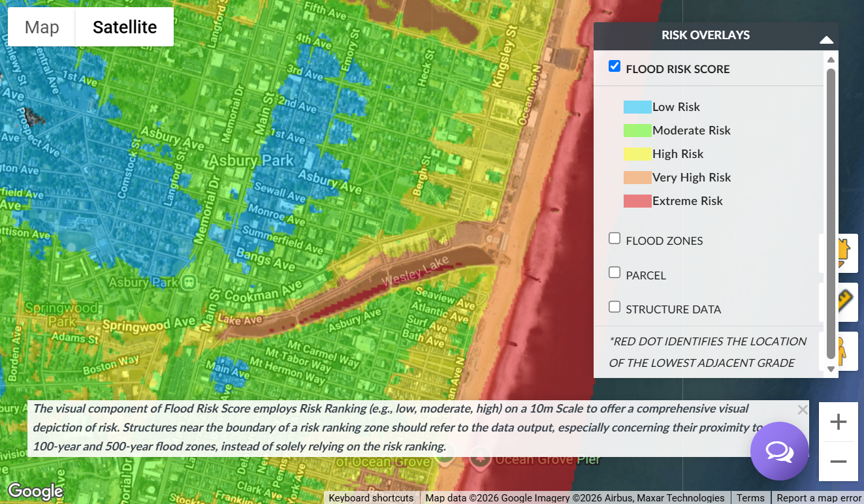Open the purple chat bubble widget
864x504 pixels.
pyautogui.click(x=779, y=451)
